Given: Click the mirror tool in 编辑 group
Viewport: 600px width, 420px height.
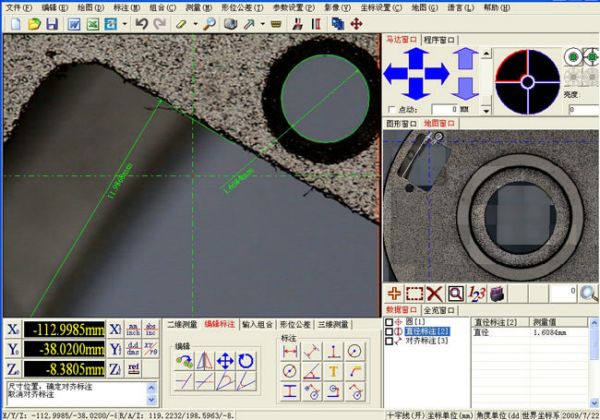Looking at the screenshot, I should (x=205, y=361).
